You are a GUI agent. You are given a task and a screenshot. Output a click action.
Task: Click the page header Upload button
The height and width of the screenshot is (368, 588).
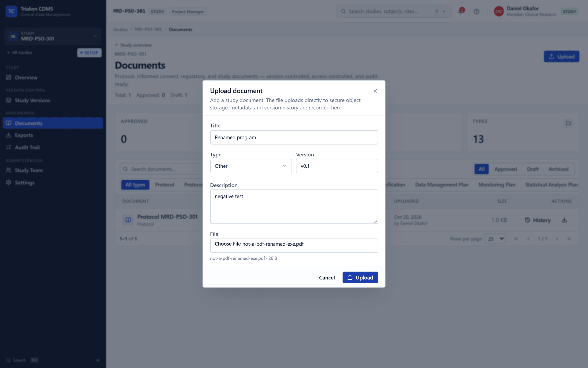[561, 56]
